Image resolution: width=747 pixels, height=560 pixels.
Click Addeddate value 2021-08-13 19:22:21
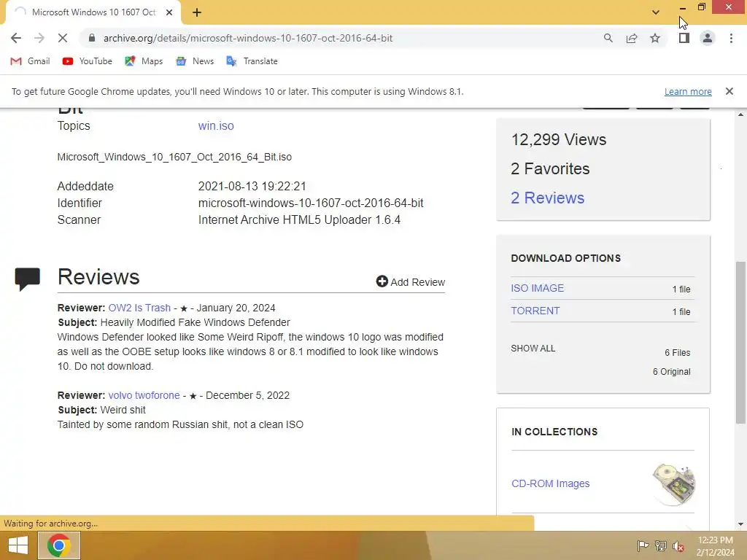(252, 186)
